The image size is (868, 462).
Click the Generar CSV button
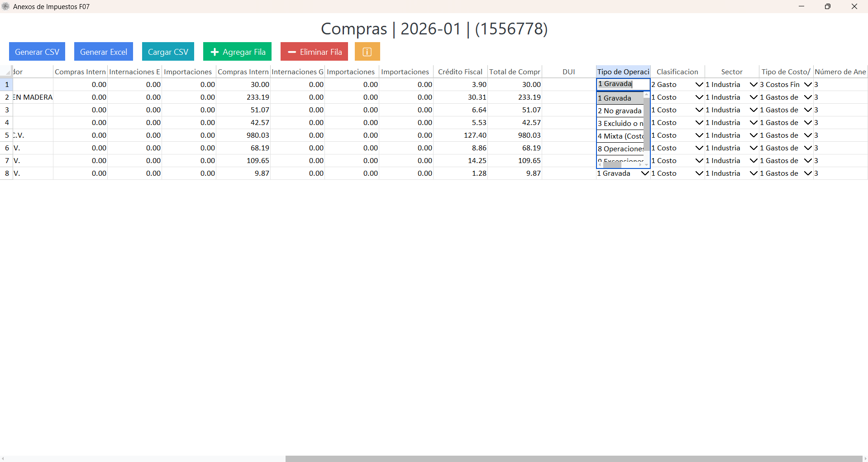pos(37,52)
